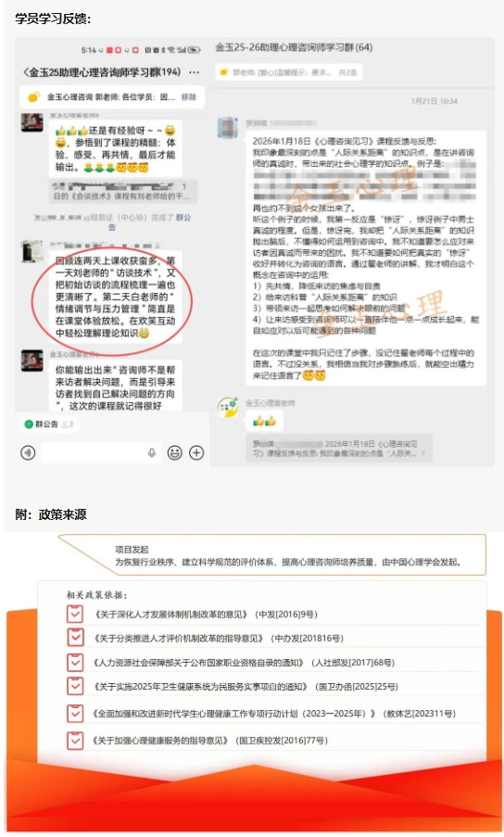Tap the voice message icon in chat bar

coord(28,452)
